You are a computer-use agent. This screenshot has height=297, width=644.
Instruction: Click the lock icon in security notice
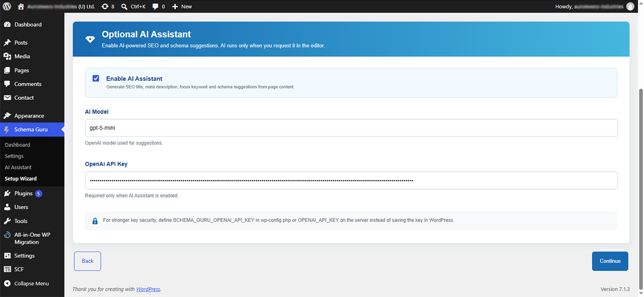click(95, 220)
